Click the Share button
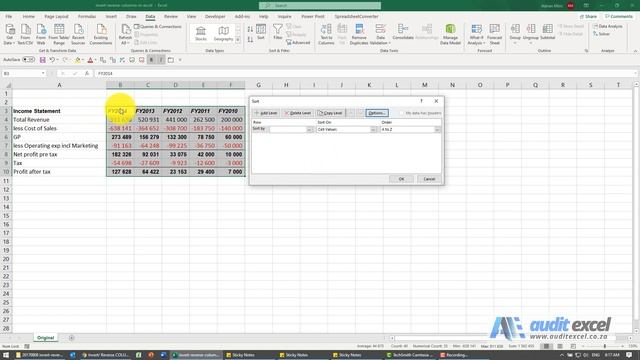640x360 pixels. point(588,16)
